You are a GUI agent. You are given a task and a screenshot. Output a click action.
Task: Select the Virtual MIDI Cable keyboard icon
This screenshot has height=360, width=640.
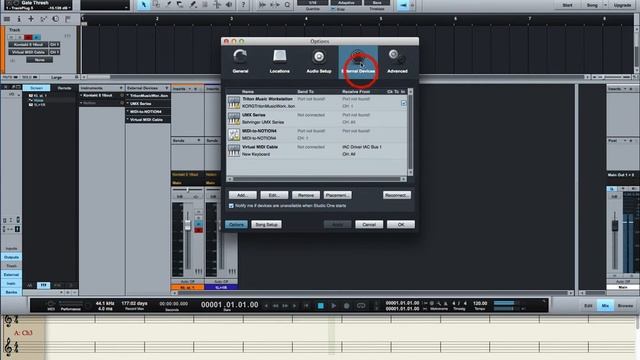pos(234,151)
